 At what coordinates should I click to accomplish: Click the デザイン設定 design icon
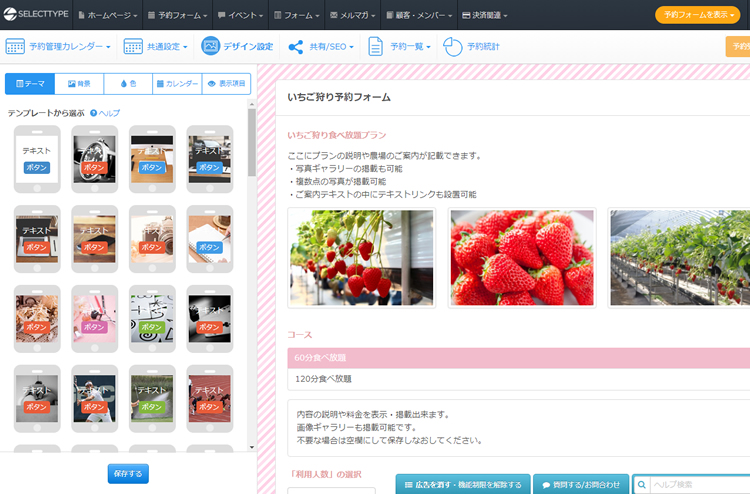coord(211,47)
